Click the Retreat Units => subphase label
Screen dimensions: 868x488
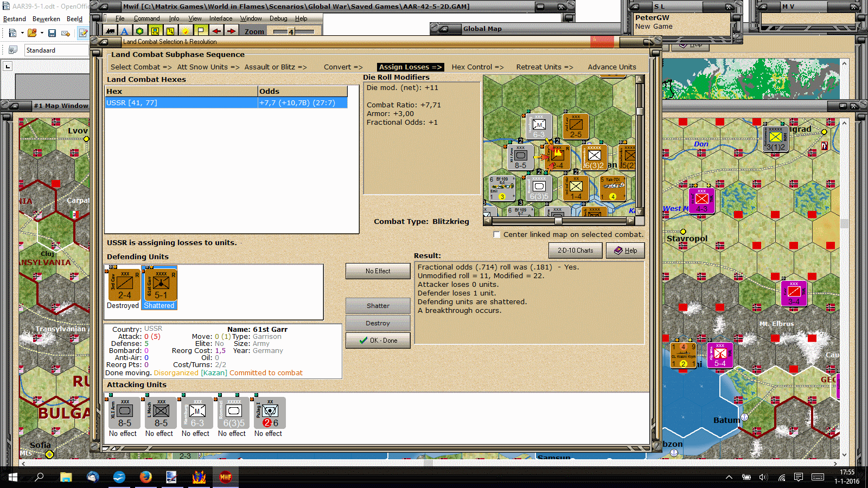point(545,67)
